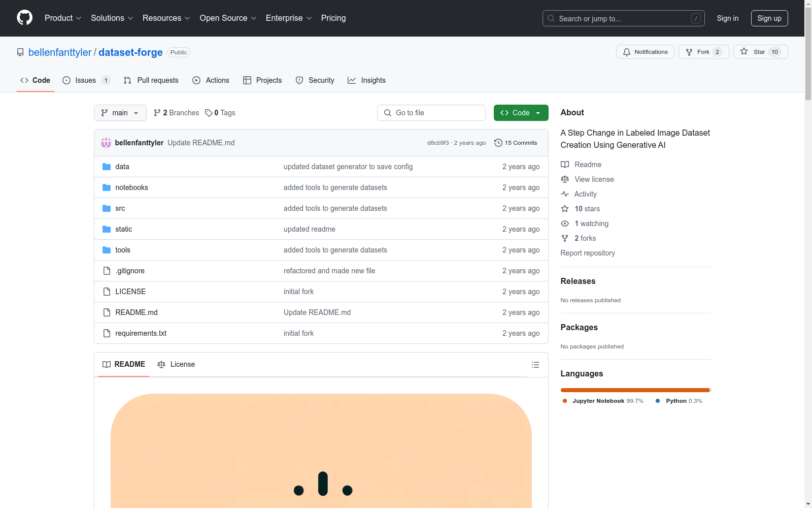The image size is (812, 508).
Task: Click the branch icon beside 2 Branches
Action: tap(157, 113)
